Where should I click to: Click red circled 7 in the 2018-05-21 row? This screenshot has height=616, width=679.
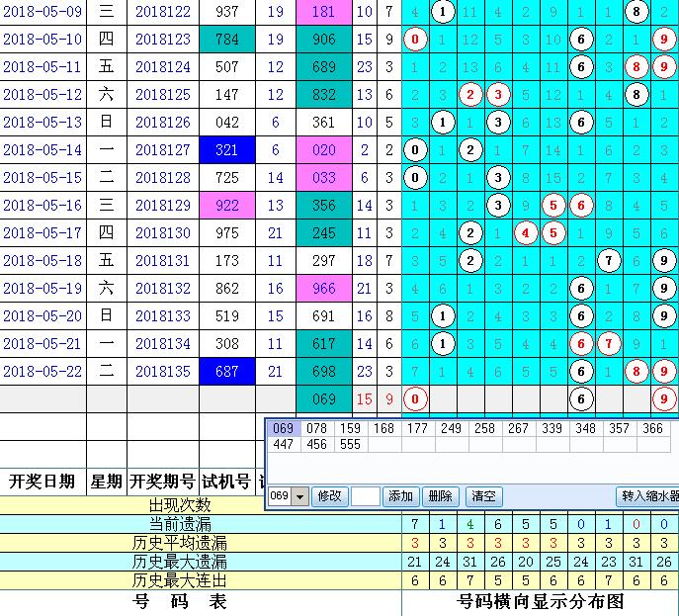[609, 344]
